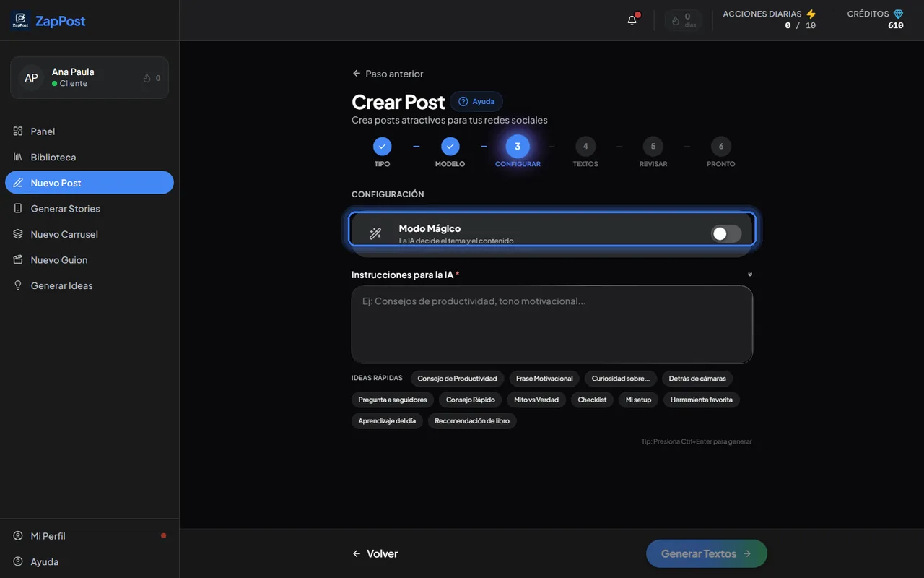Click the blue Ayuda help button
This screenshot has height=578, width=924.
click(476, 101)
